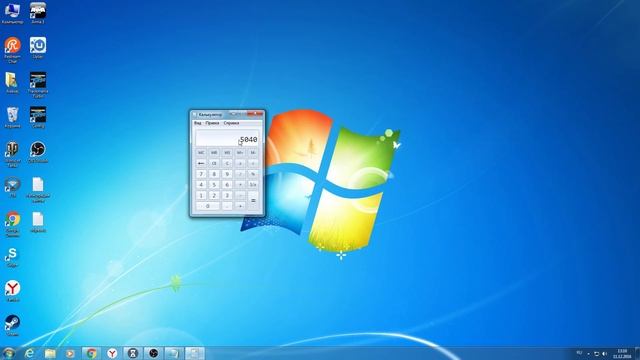Click the CE calculator button

214,163
